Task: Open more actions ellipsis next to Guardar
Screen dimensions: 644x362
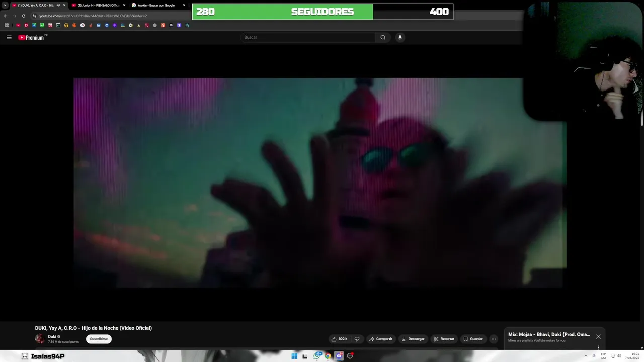Action: point(494,339)
